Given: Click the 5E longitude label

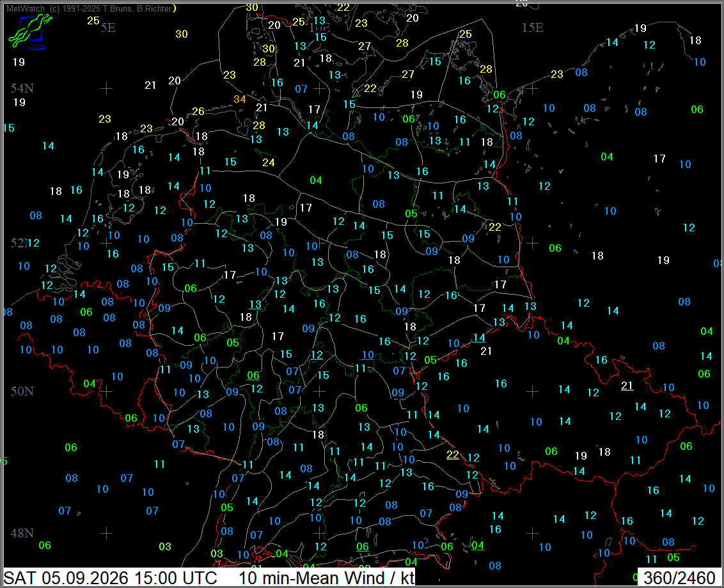Looking at the screenshot, I should pos(108,27).
